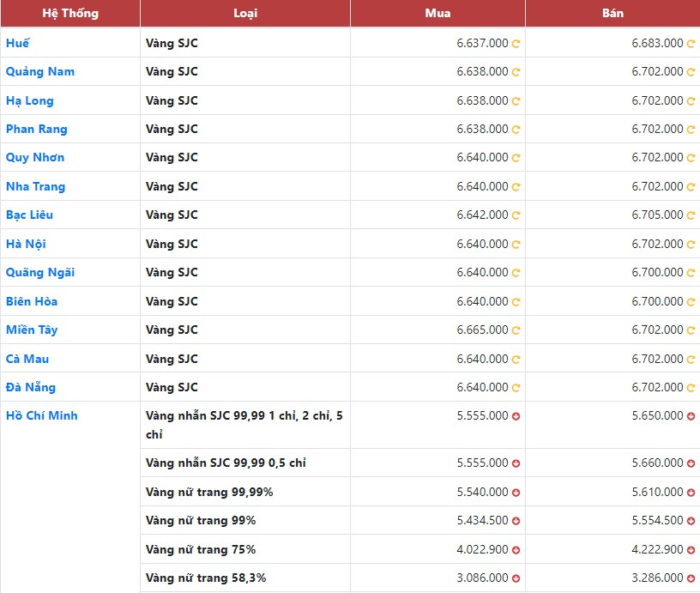Click the refresh icon next to Biên Hòa buy price
The image size is (700, 593).
point(516,302)
